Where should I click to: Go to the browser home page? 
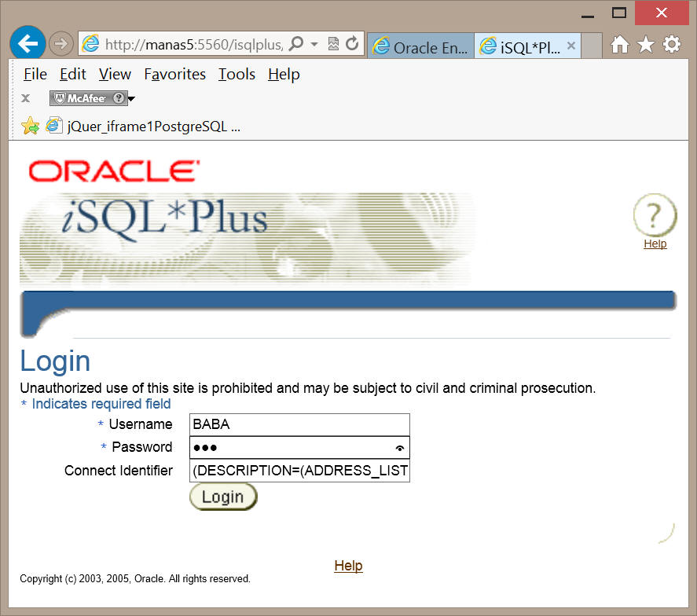pos(620,45)
